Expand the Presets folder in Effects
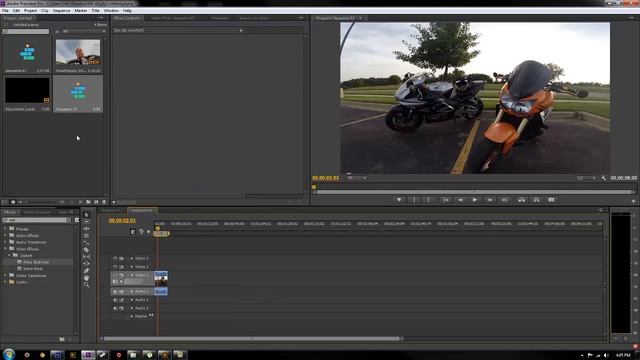The width and height of the screenshot is (640, 360). point(5,229)
